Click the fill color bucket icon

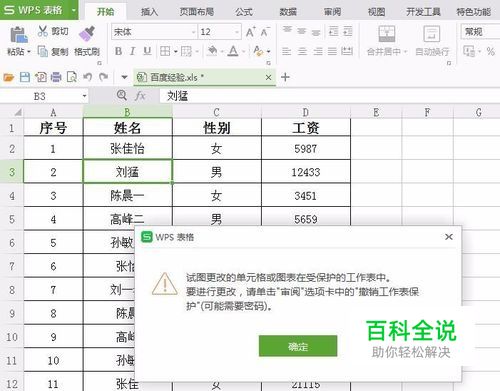[x=212, y=51]
